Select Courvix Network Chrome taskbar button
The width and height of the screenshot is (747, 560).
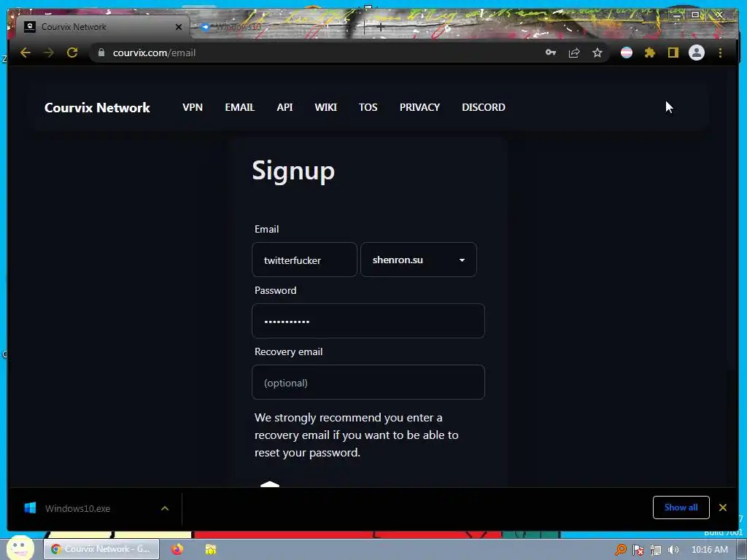101,549
